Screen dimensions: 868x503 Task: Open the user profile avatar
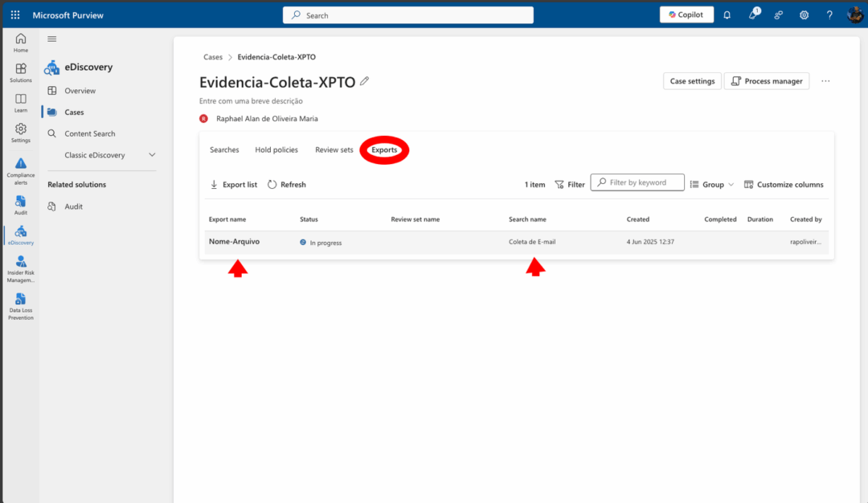[x=854, y=15]
